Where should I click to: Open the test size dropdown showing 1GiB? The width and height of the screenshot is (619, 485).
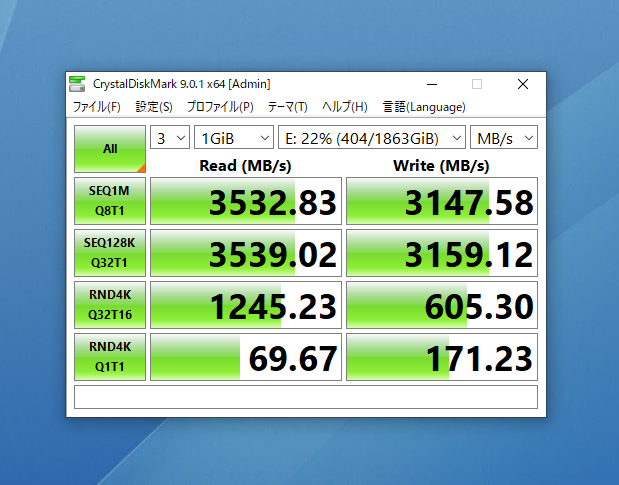pos(234,137)
